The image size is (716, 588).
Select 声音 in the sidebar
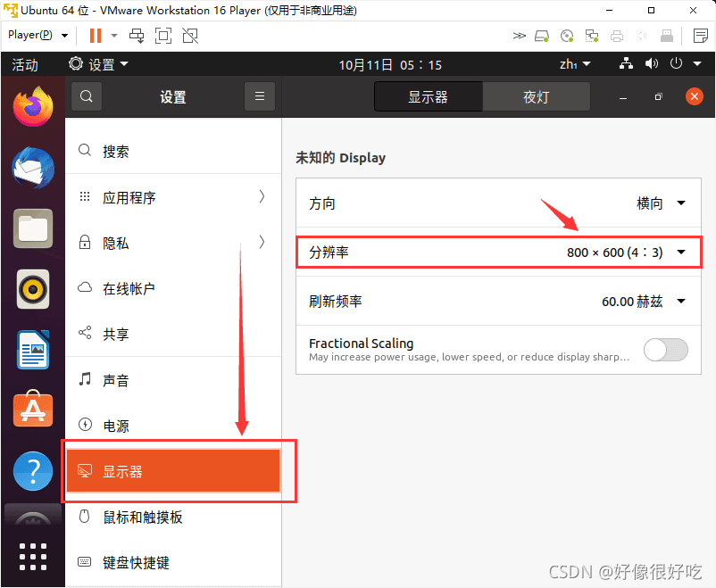(x=173, y=380)
